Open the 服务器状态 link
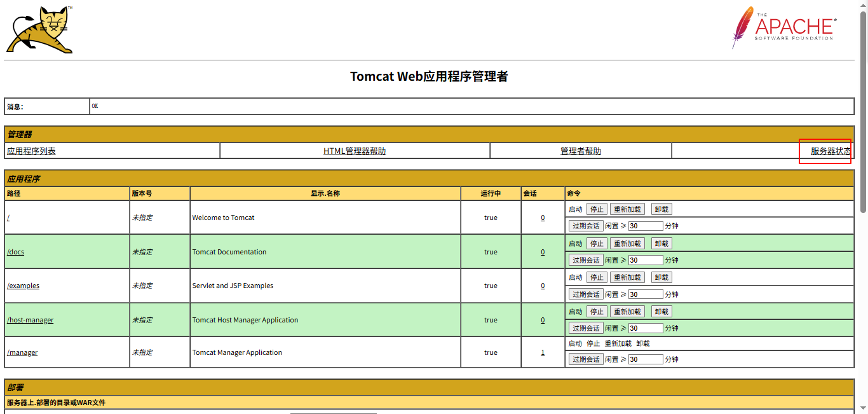 click(x=829, y=151)
